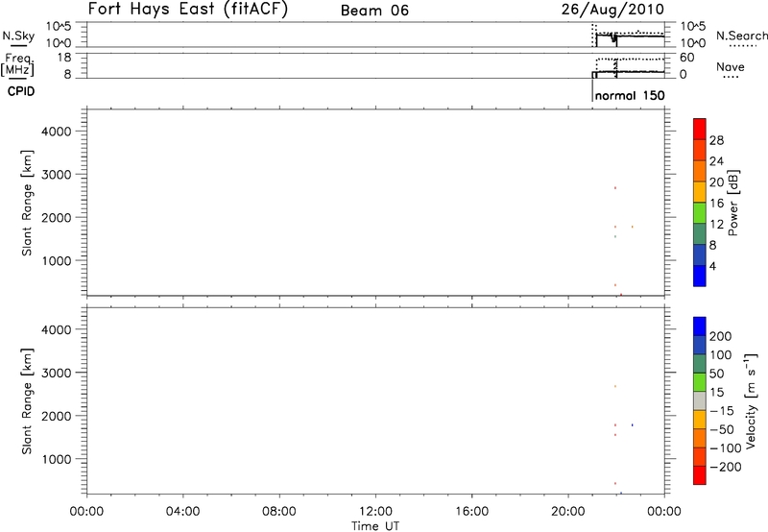
Task: Click the "CPID" label
Action: click(x=21, y=91)
